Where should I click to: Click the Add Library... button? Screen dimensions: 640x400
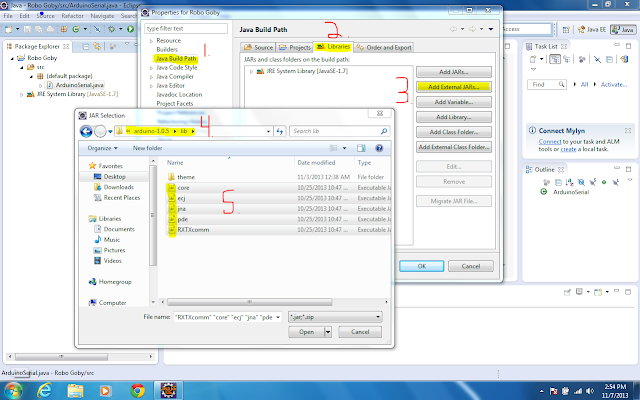point(453,117)
